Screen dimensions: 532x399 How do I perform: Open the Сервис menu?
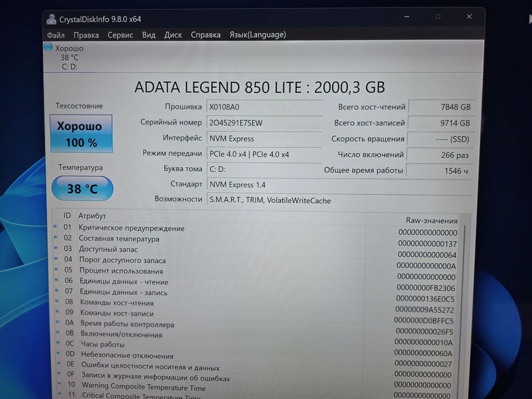click(120, 35)
